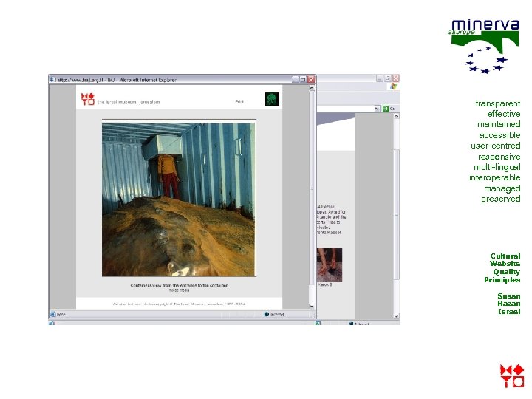532x399 pixels.
Task: Click the word "effective" in principles list
Action: [504, 114]
